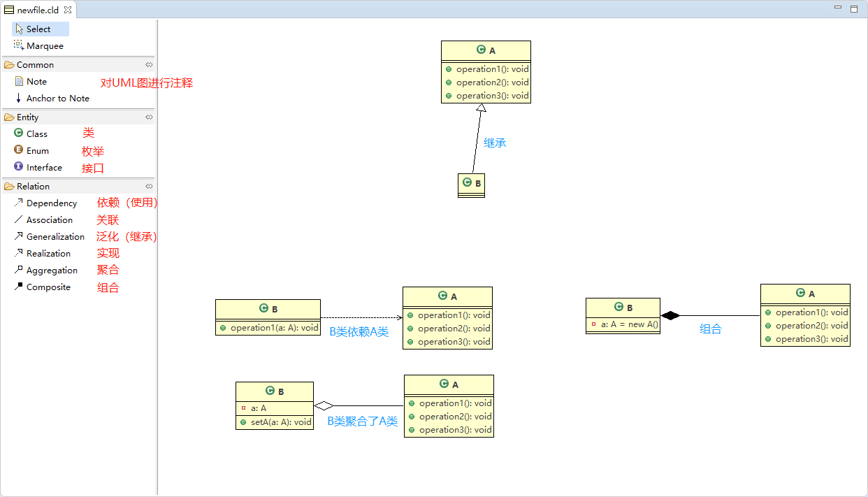Click the B类聚合了A类 aggregation label
The image size is (868, 497).
[363, 421]
